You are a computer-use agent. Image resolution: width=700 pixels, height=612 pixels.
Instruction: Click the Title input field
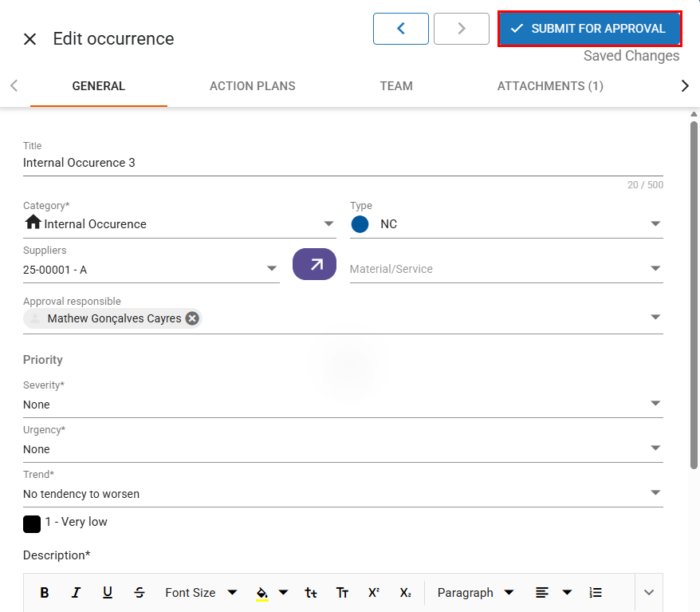343,163
